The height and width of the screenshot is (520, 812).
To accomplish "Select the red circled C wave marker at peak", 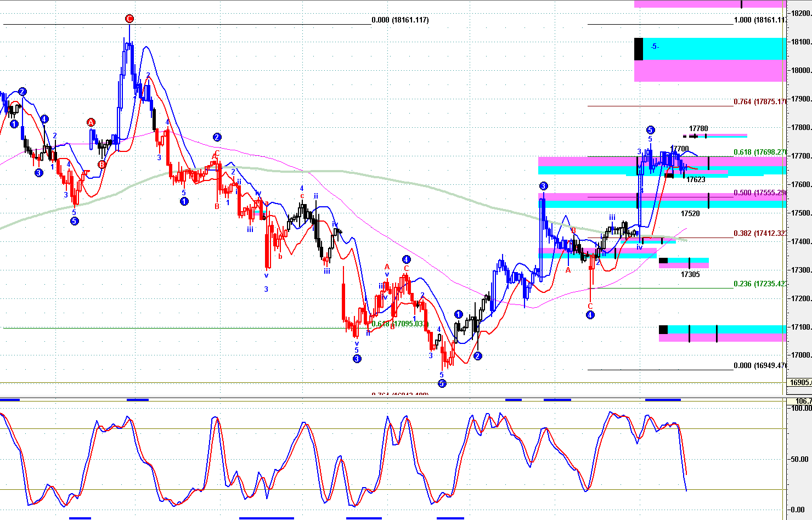I will [129, 19].
